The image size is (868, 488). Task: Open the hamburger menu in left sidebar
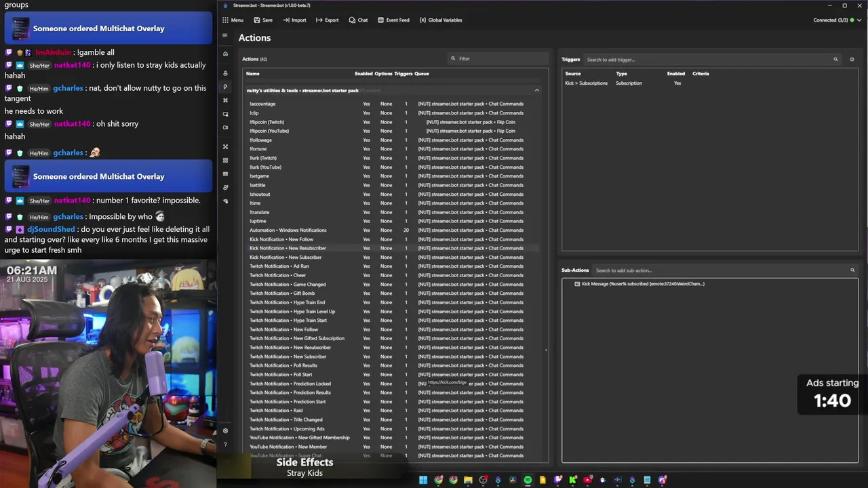pos(225,35)
